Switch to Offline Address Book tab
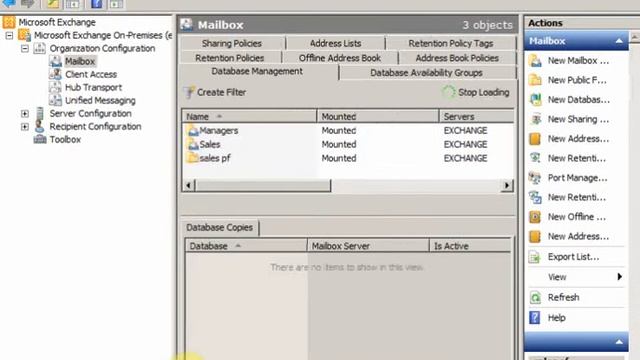Image resolution: width=640 pixels, height=360 pixels. (340, 58)
